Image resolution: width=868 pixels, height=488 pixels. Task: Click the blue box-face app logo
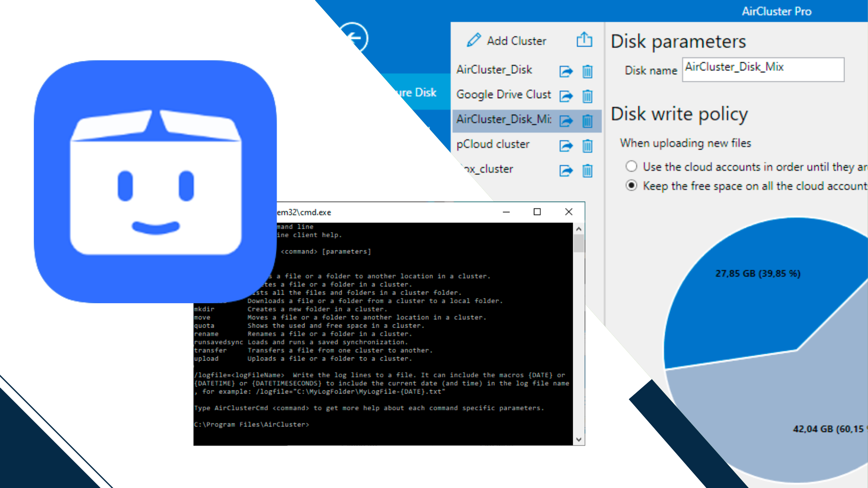click(155, 182)
